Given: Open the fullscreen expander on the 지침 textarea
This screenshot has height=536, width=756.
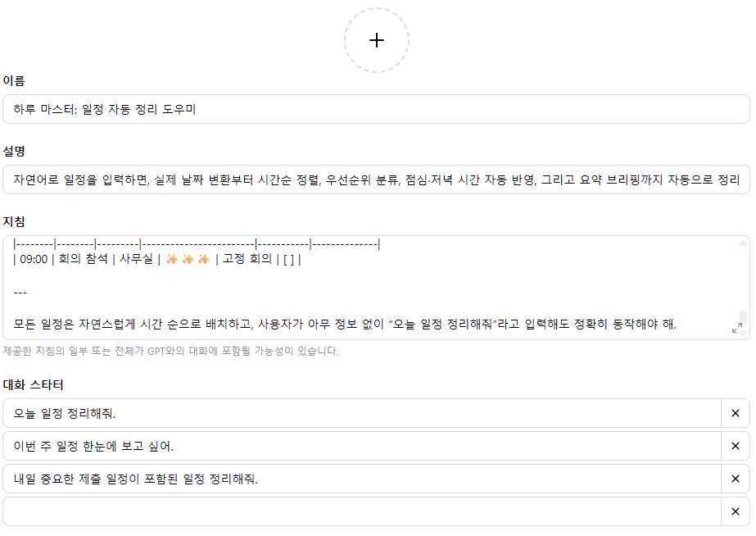Looking at the screenshot, I should coord(736,326).
